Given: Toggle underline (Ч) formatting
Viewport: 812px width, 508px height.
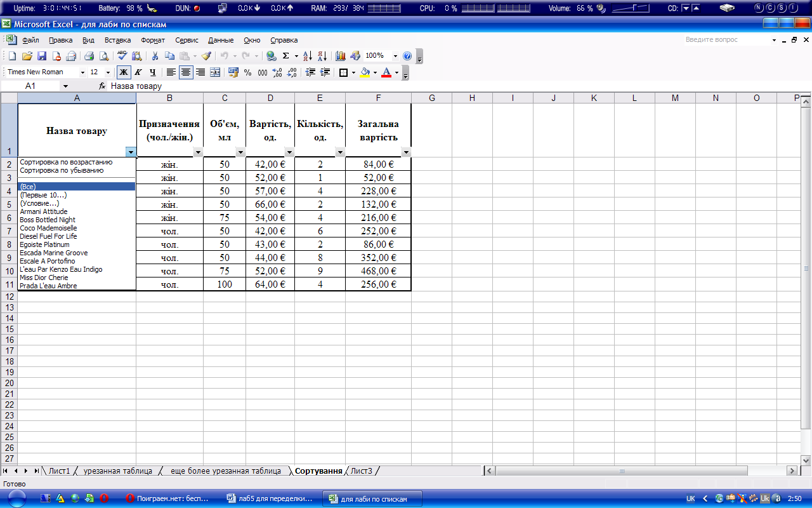Looking at the screenshot, I should [152, 72].
